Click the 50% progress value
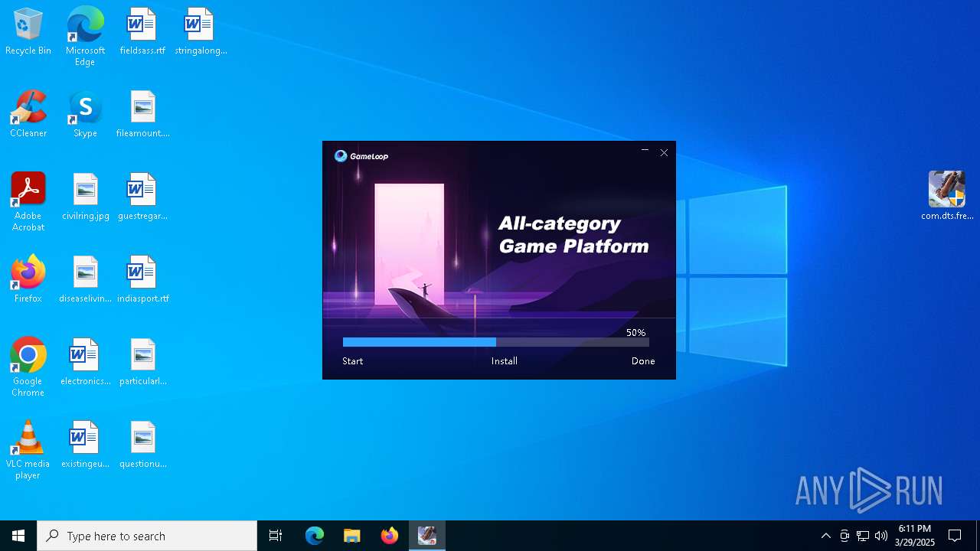Screen dimensions: 980x551 point(635,333)
